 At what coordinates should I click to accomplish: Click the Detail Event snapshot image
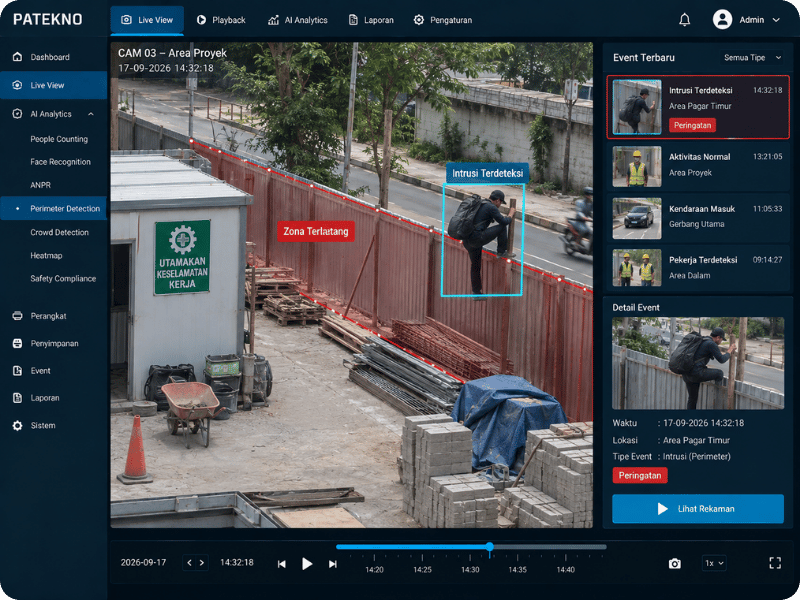(698, 363)
